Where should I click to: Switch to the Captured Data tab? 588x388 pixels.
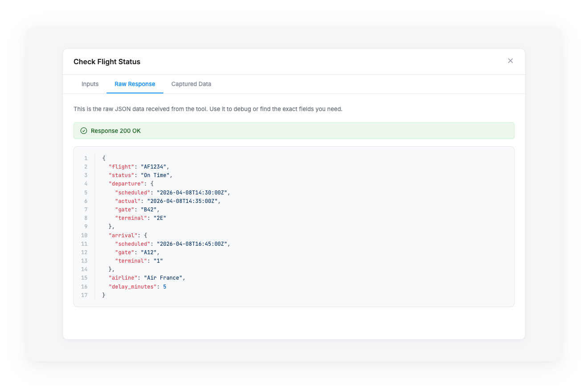coord(191,84)
